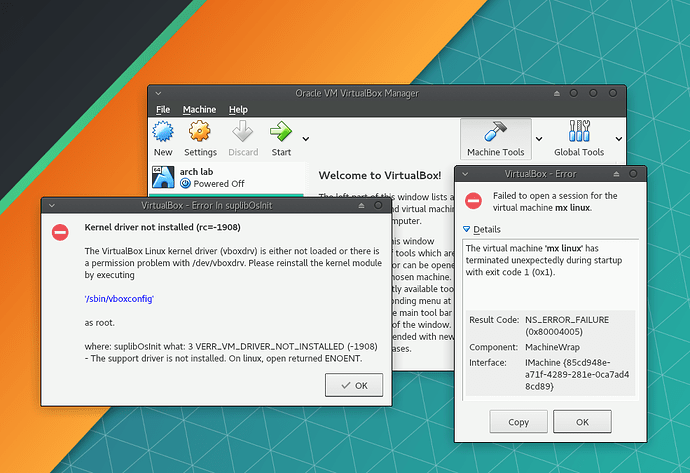Screen dimensions: 690x473
Task: Shade the VirtualBox - Error dialog
Action: coord(616,174)
